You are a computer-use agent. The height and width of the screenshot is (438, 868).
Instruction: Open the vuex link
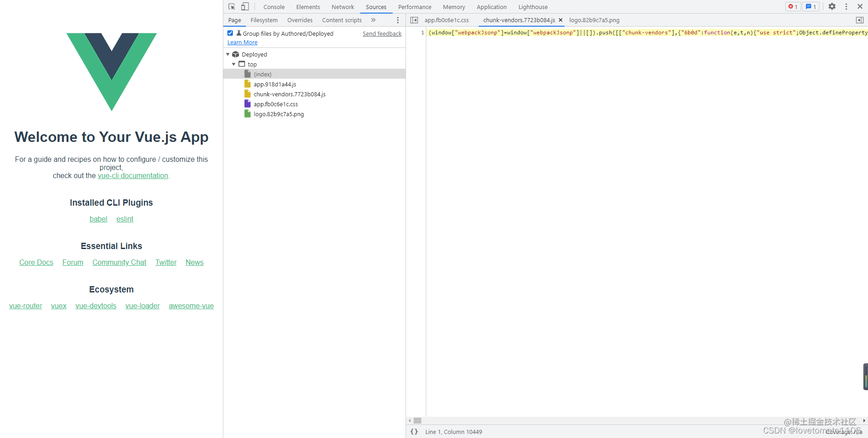coord(59,306)
